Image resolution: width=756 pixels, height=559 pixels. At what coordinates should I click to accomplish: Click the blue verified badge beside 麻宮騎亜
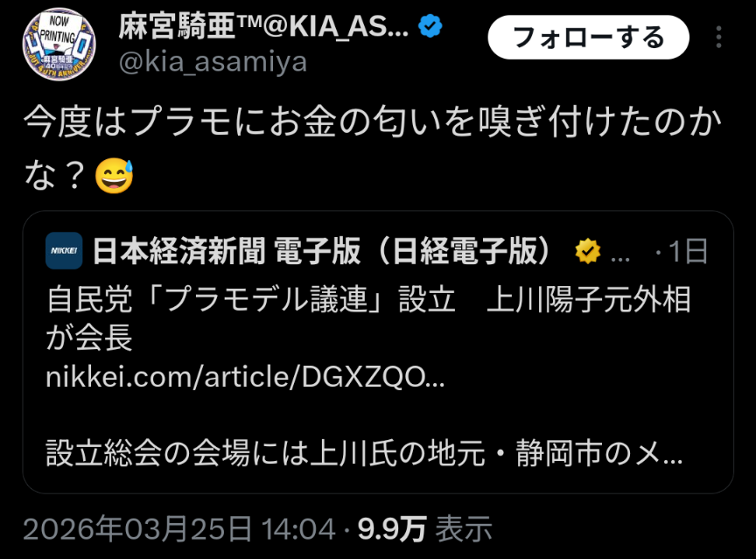point(430,26)
